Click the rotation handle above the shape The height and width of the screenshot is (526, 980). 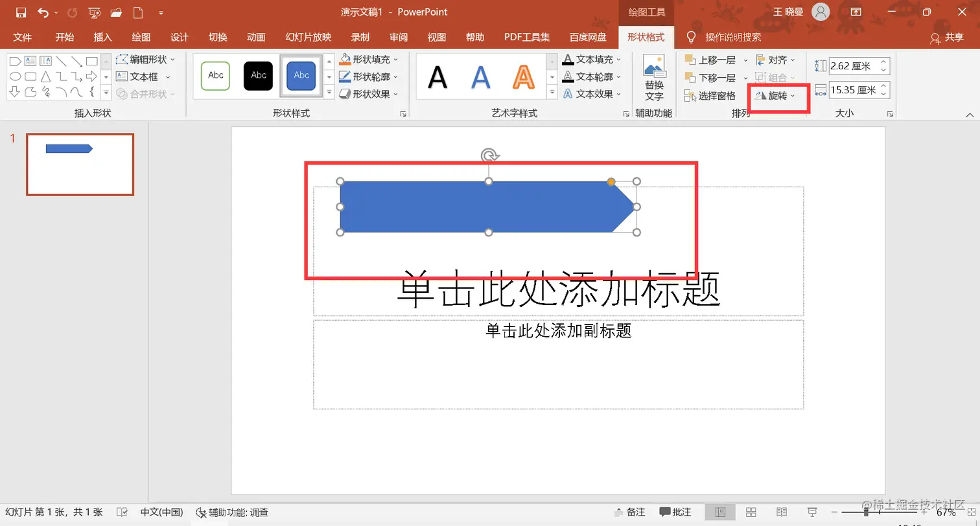point(489,155)
